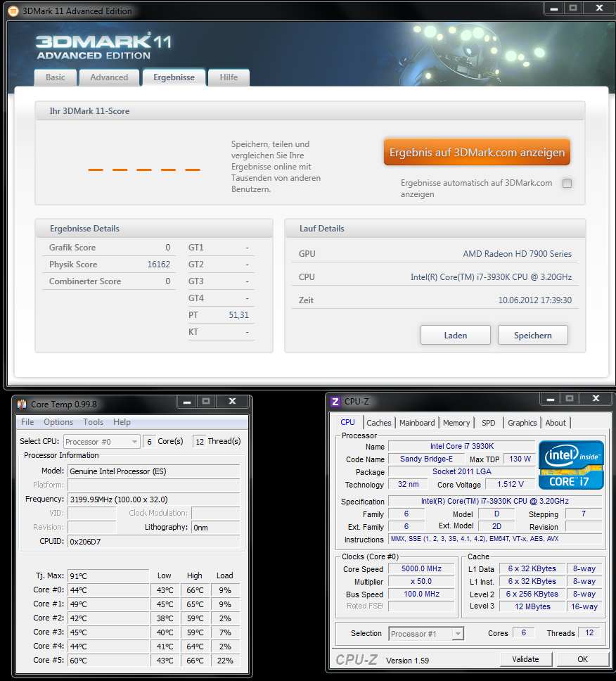Screen dimensions: 616x681
Task: Switch to the Basic tab in 3DMark
Action: coord(55,77)
